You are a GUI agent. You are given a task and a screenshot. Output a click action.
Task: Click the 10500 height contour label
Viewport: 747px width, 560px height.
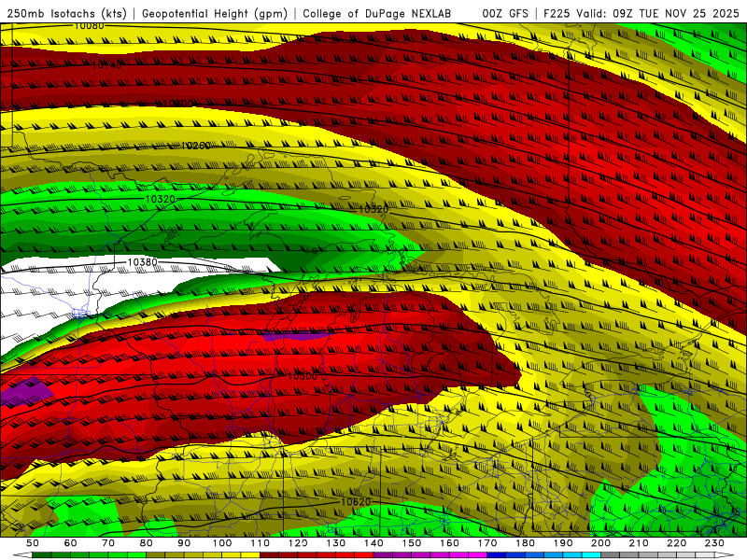pos(303,376)
